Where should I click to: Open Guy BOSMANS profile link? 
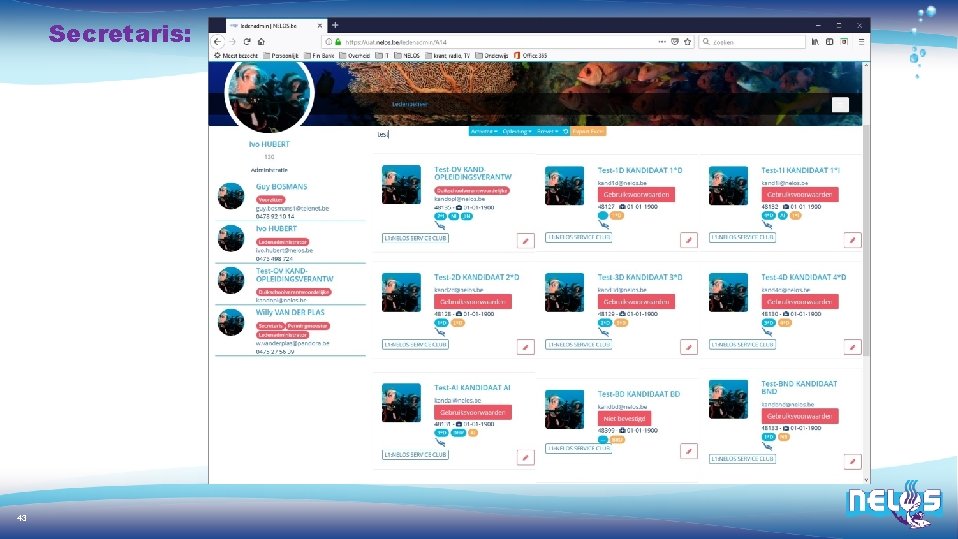click(281, 186)
